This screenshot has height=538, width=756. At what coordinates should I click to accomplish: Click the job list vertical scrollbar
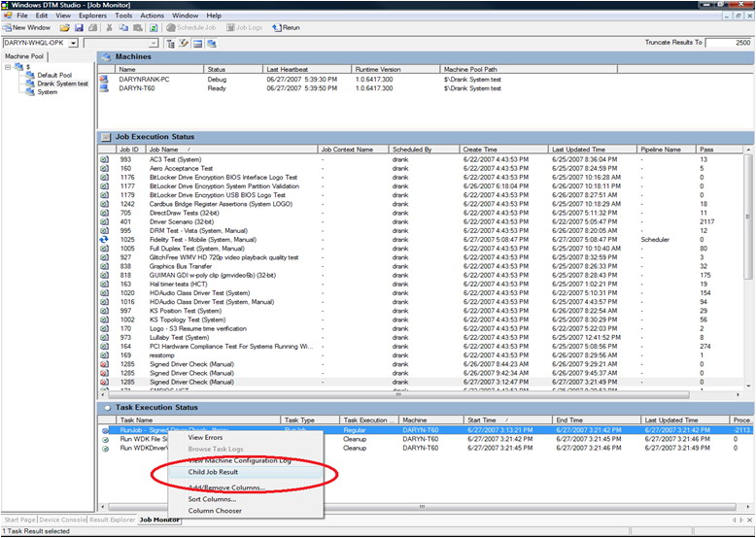(x=749, y=217)
